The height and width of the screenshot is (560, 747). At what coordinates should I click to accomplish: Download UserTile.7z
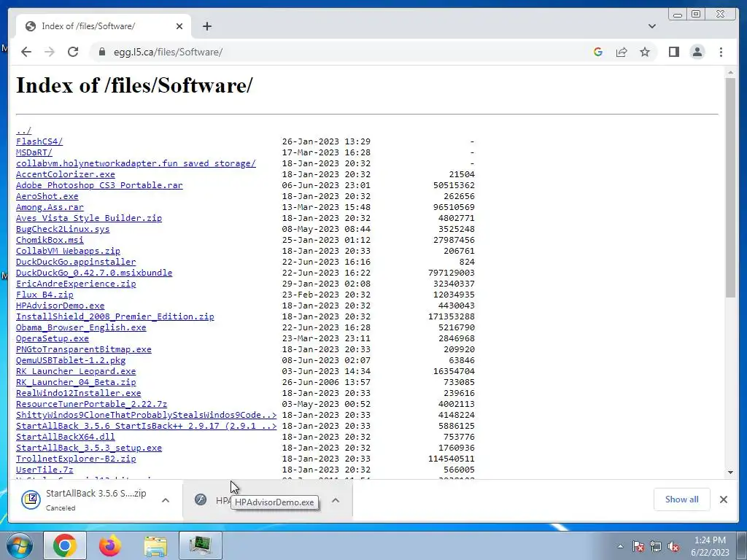click(44, 470)
